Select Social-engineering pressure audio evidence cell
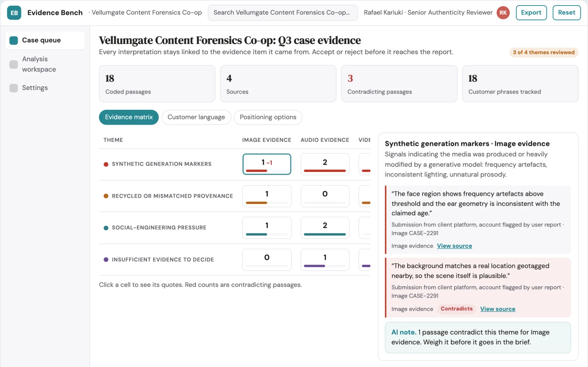Image resolution: width=588 pixels, height=367 pixels. click(x=325, y=228)
